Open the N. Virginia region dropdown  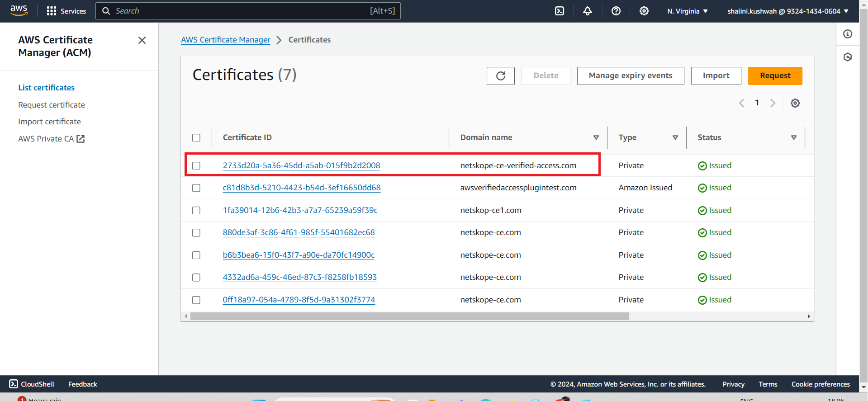(x=688, y=11)
